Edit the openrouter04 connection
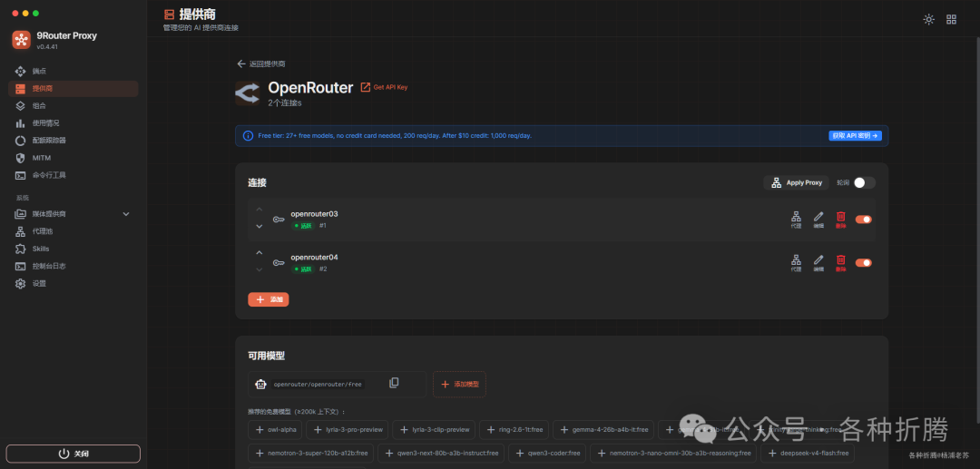Image resolution: width=980 pixels, height=469 pixels. pyautogui.click(x=818, y=263)
